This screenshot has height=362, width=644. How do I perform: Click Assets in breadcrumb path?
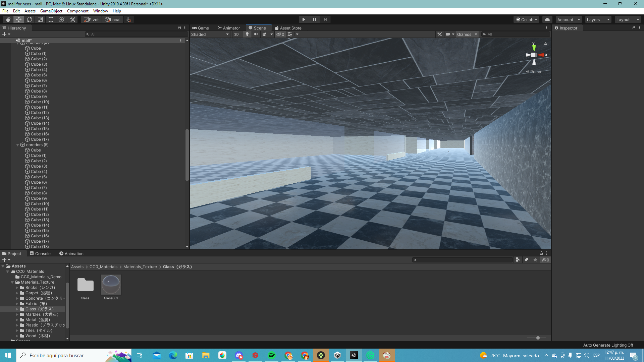tap(77, 267)
